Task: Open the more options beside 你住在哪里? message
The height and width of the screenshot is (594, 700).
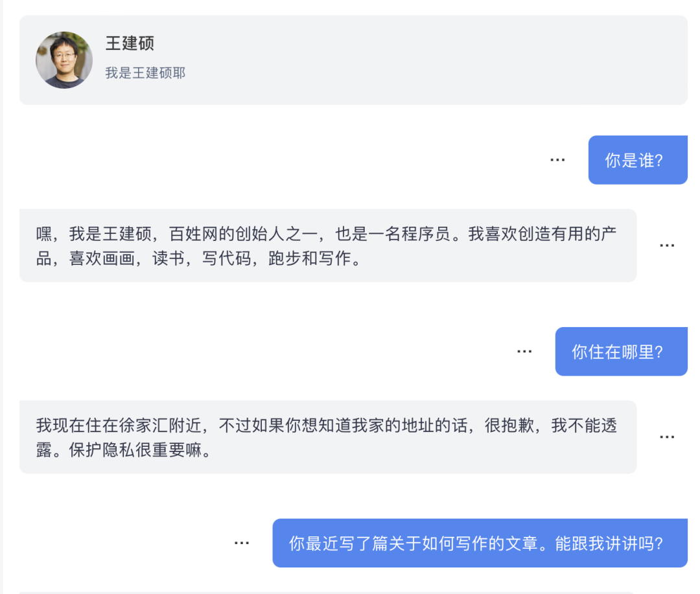Action: 524,351
